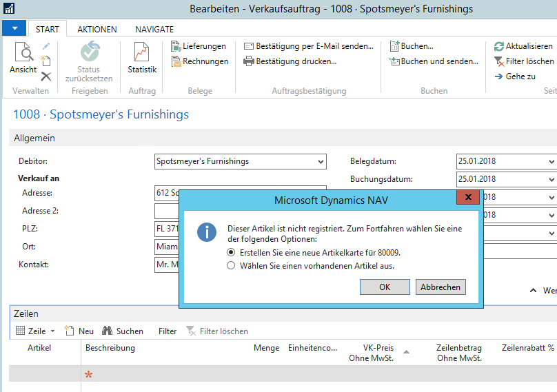Click the Beschreibung column header

coord(110,348)
